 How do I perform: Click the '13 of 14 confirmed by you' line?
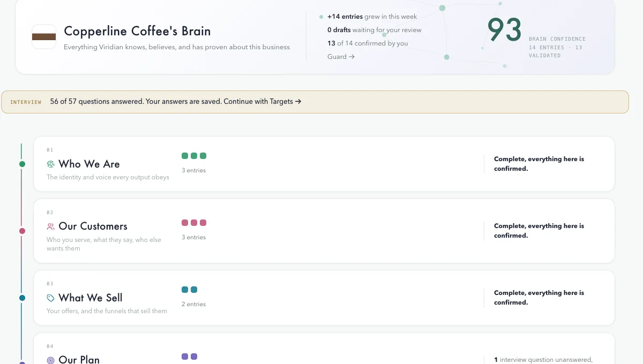pos(368,43)
